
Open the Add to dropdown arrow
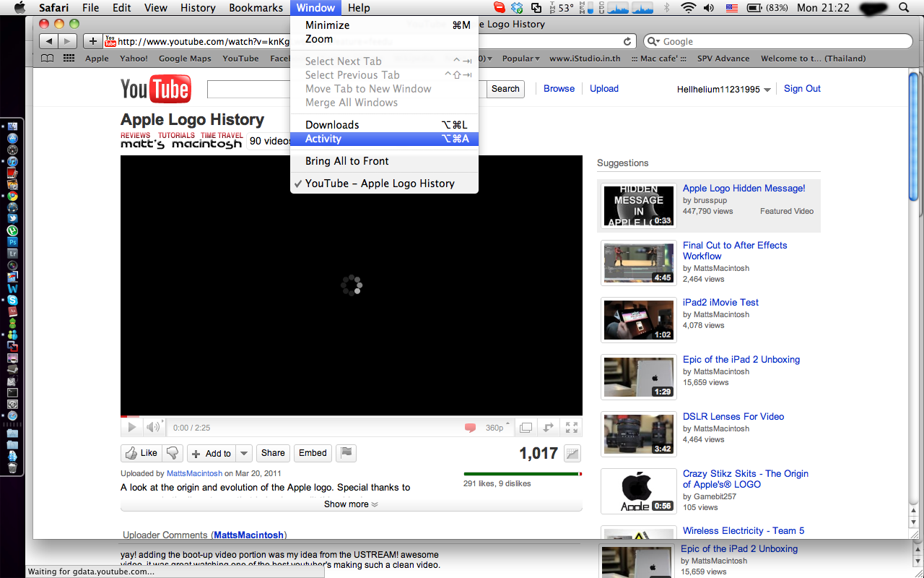point(244,454)
